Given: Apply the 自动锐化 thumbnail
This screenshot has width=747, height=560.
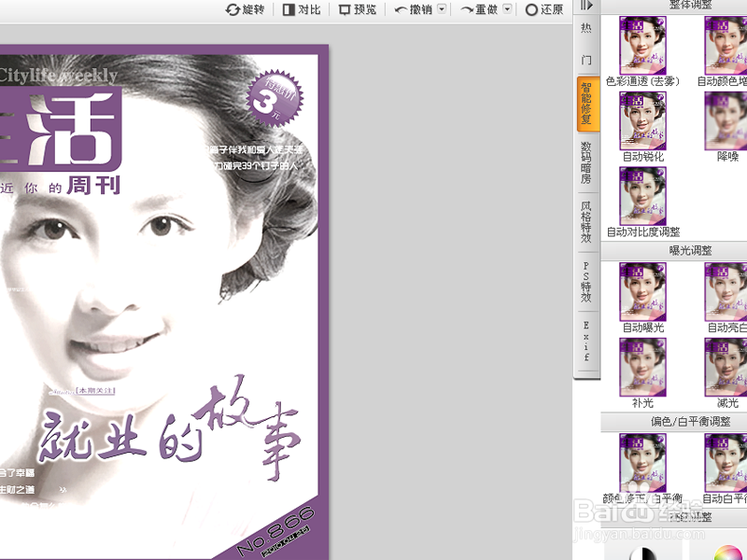Looking at the screenshot, I should point(642,120).
